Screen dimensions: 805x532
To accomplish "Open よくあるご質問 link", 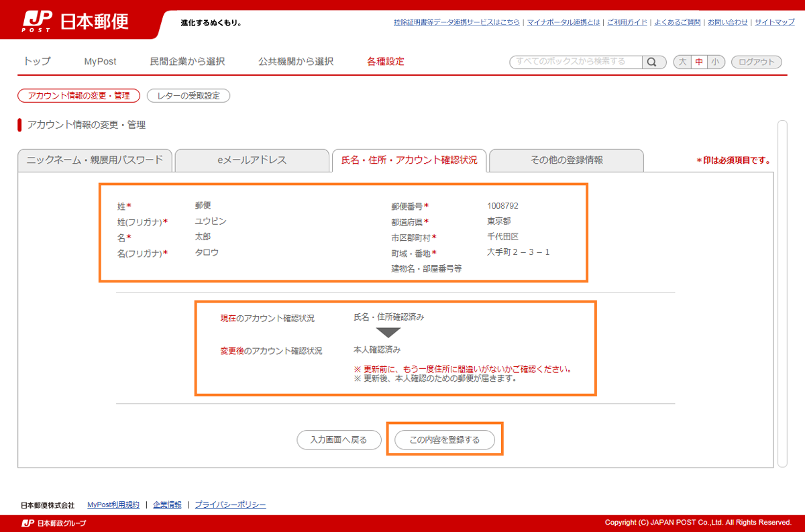I will coord(678,22).
